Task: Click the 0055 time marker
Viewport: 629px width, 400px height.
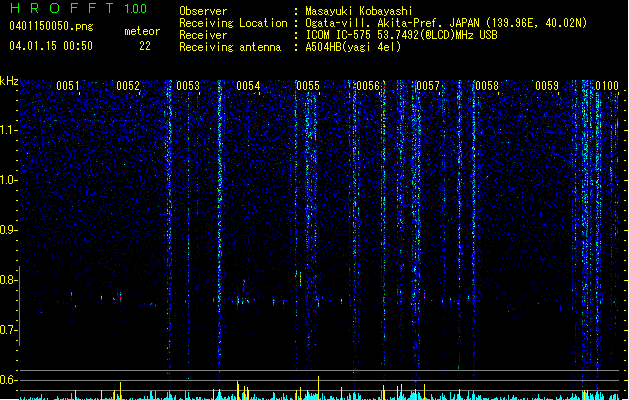Action: point(308,86)
